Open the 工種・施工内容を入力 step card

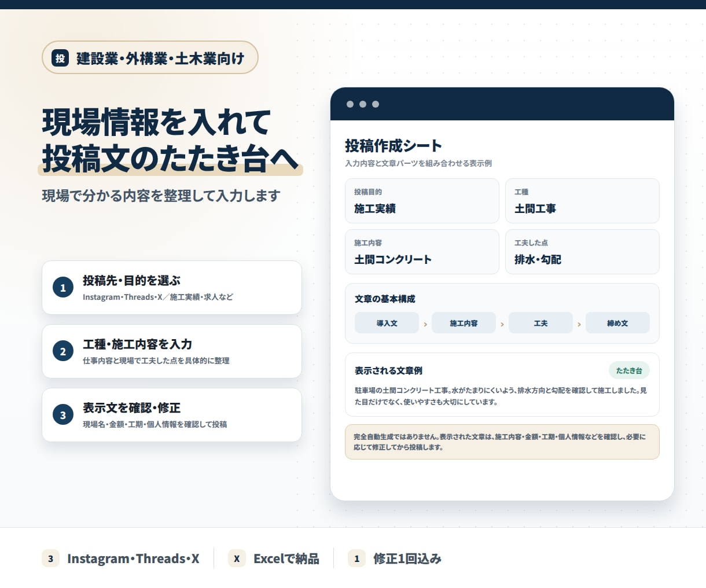coord(172,351)
